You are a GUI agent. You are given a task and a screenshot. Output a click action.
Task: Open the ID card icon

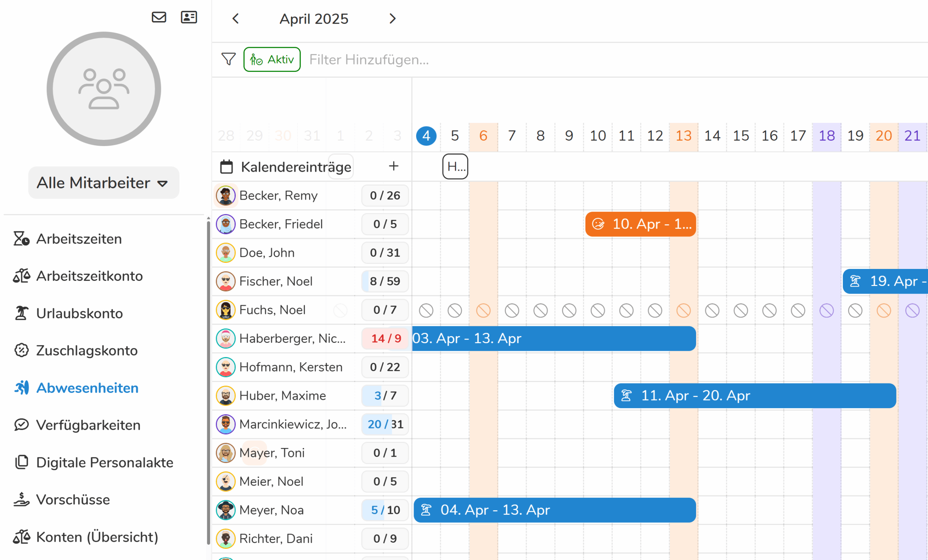(189, 17)
